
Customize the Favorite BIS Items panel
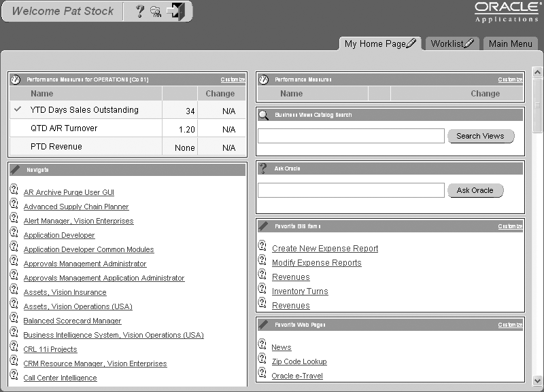[x=511, y=226]
